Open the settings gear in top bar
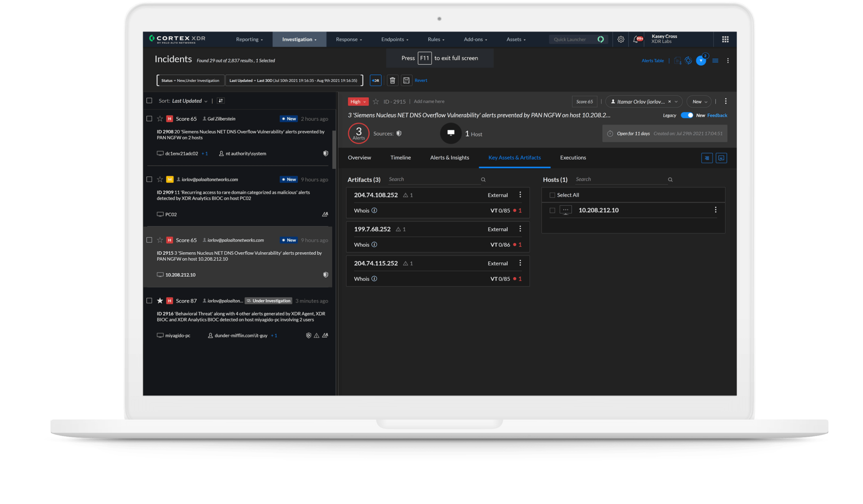 click(620, 39)
